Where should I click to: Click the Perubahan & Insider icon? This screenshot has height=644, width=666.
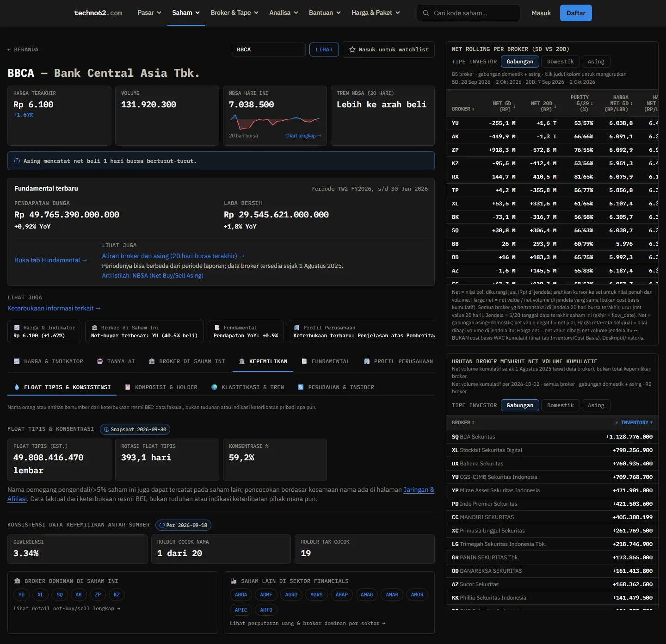[x=301, y=387]
